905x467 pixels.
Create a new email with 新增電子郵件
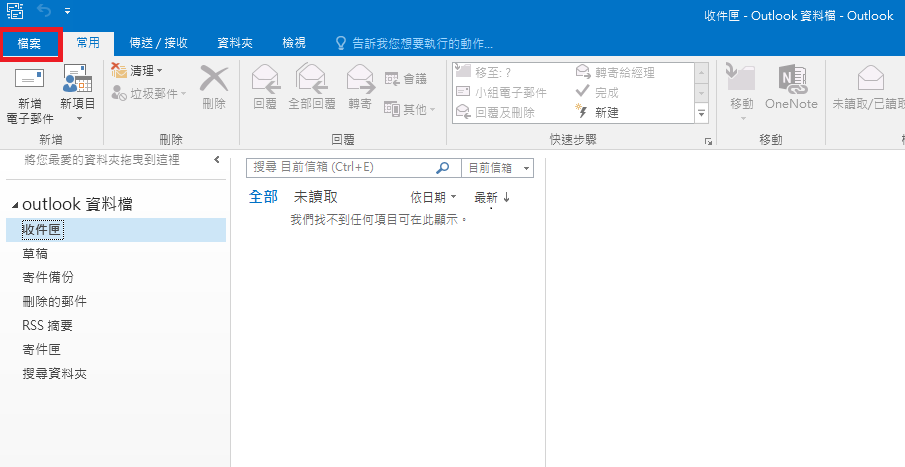pos(29,96)
